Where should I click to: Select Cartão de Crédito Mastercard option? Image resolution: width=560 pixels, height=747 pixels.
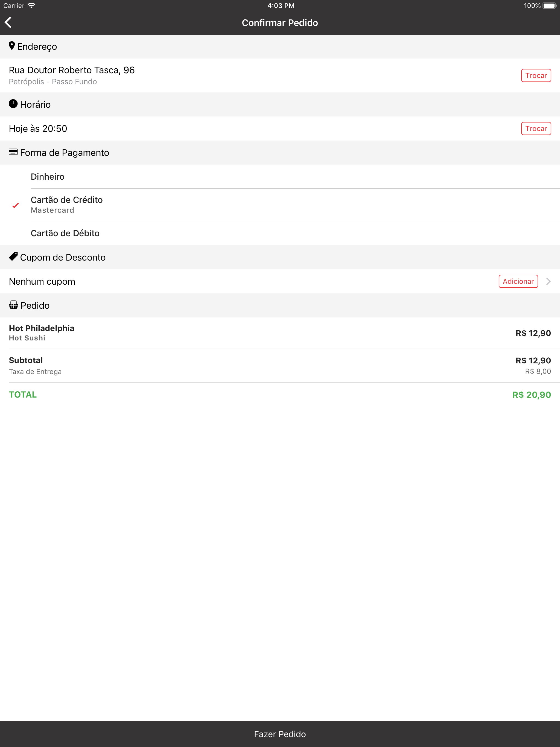tap(280, 205)
